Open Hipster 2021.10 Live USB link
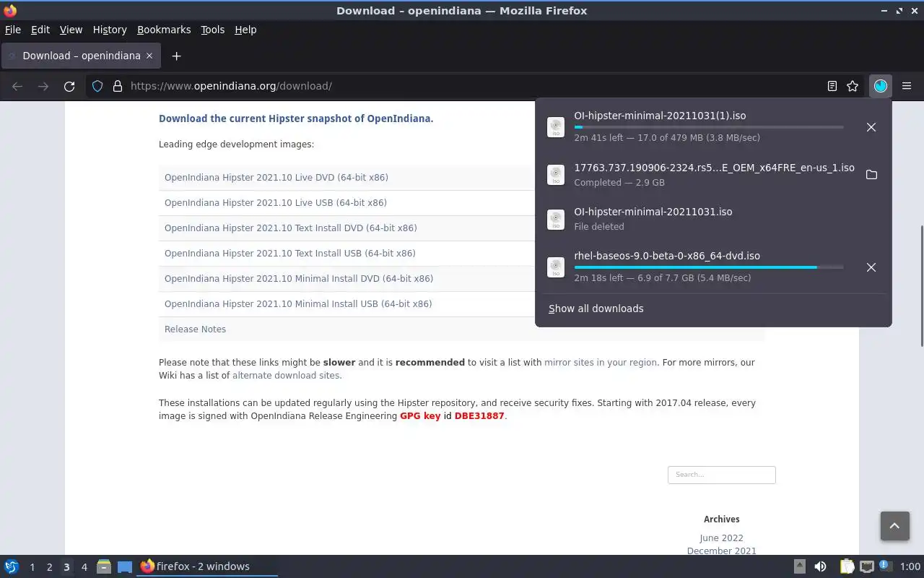Screen dimensions: 924x578 coord(276,203)
